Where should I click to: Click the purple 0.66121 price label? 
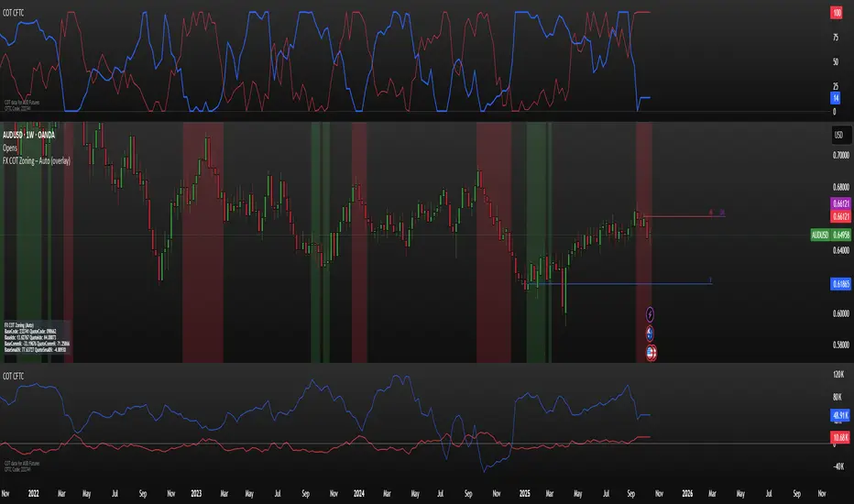coord(838,203)
